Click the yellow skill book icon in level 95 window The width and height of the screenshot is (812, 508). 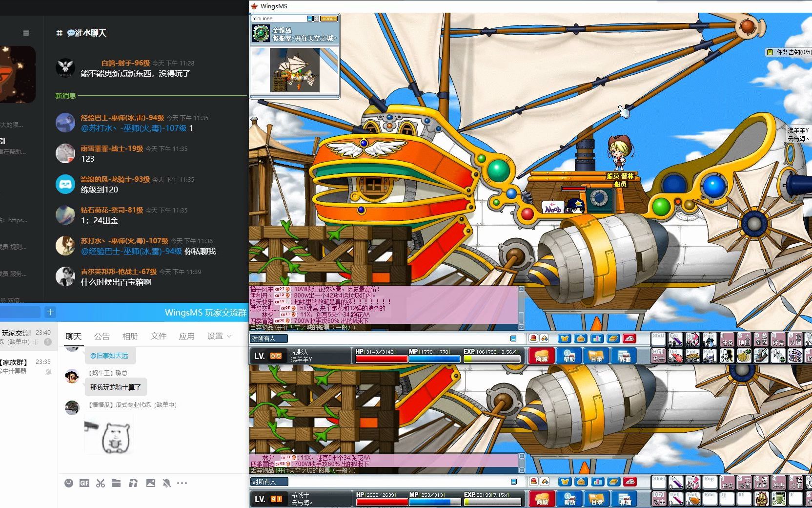click(613, 339)
